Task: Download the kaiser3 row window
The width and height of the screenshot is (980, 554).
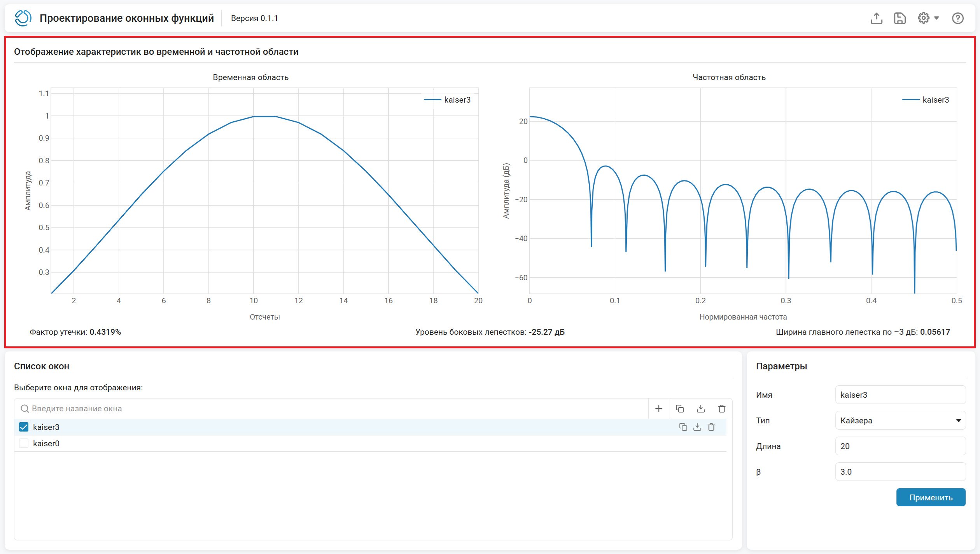Action: point(697,427)
